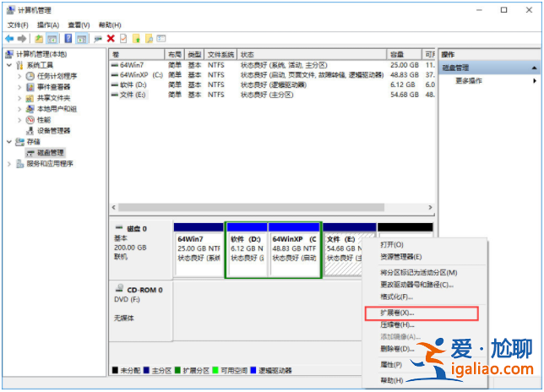The width and height of the screenshot is (544, 392).
Task: Select 系统工具 in the tree
Action: pyautogui.click(x=40, y=65)
